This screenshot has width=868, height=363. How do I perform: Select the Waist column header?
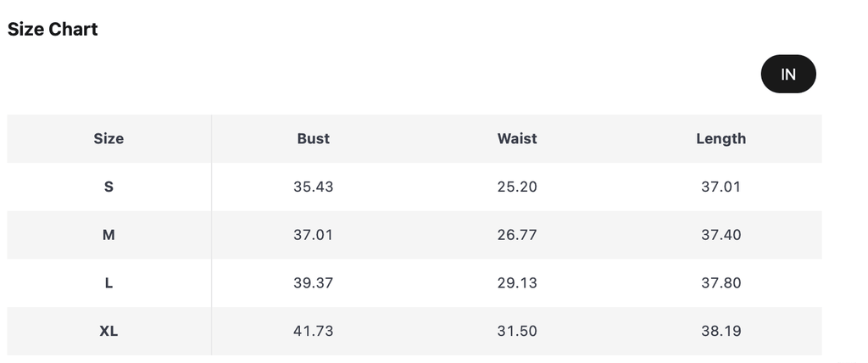click(x=517, y=138)
